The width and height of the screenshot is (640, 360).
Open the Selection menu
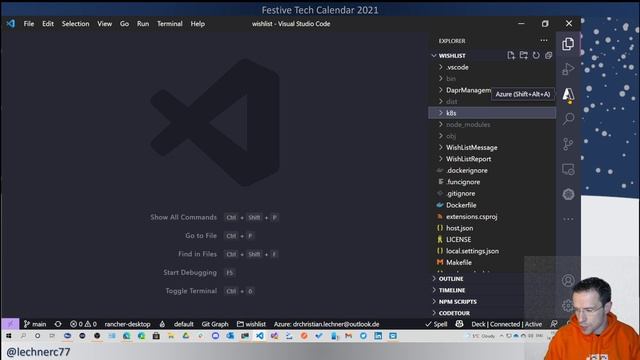point(76,24)
